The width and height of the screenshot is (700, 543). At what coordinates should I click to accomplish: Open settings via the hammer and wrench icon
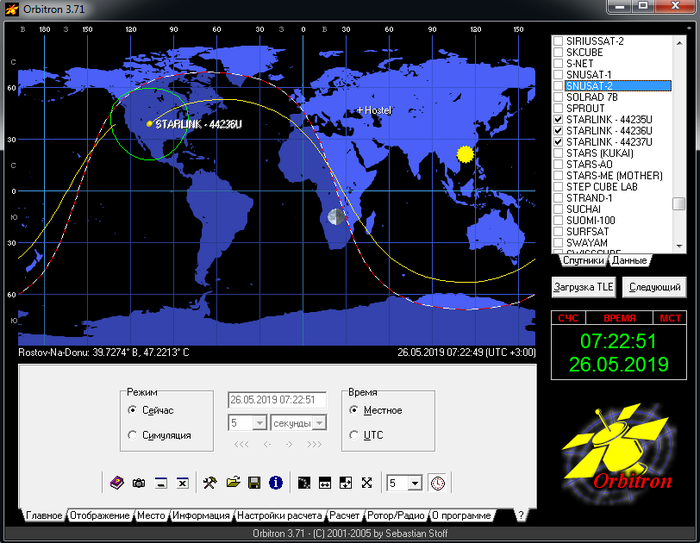(210, 483)
